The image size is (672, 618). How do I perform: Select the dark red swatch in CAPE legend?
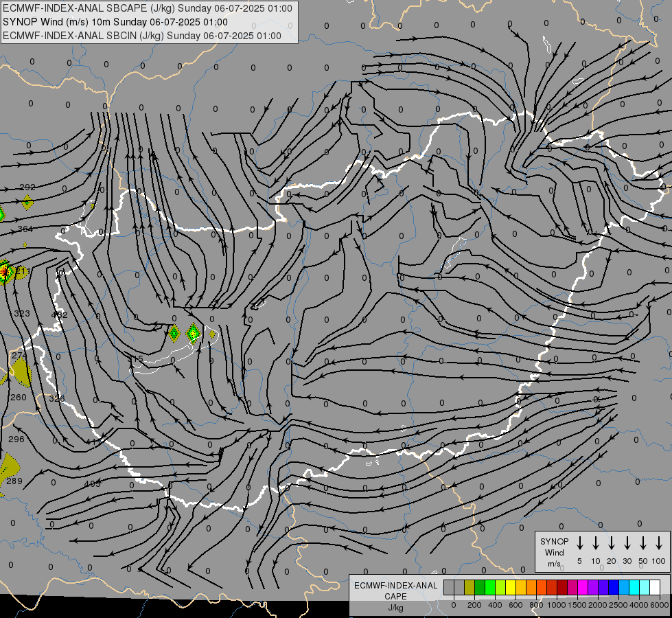[x=562, y=587]
